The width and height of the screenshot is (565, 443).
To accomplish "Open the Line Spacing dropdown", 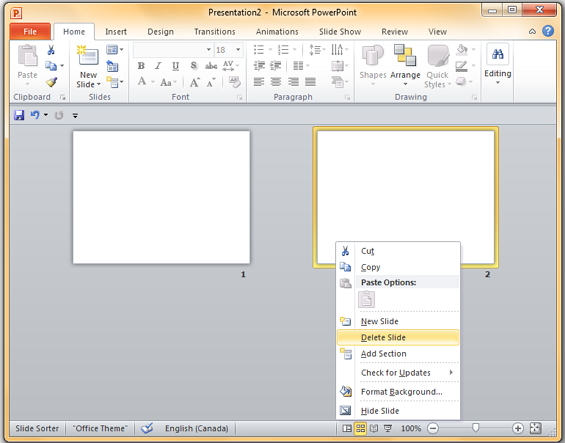I will tap(317, 49).
